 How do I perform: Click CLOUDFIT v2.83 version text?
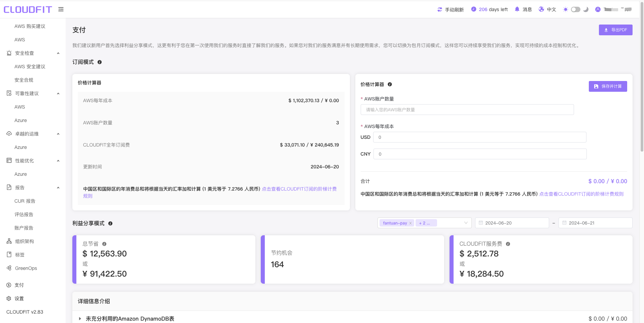point(25,312)
